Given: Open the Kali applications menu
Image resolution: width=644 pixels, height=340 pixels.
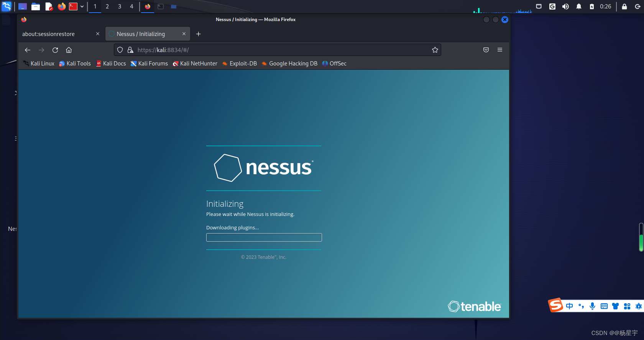Looking at the screenshot, I should [7, 6].
